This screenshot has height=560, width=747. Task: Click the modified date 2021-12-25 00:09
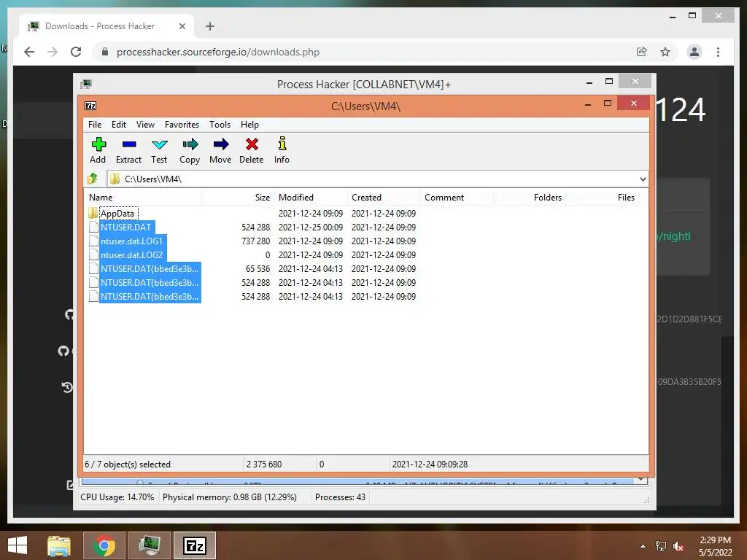[311, 227]
